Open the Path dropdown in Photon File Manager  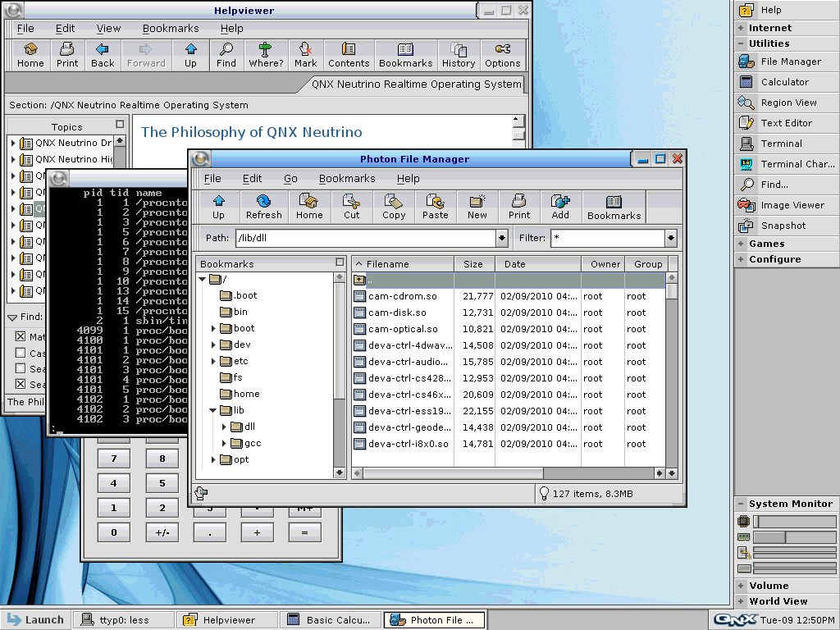500,237
